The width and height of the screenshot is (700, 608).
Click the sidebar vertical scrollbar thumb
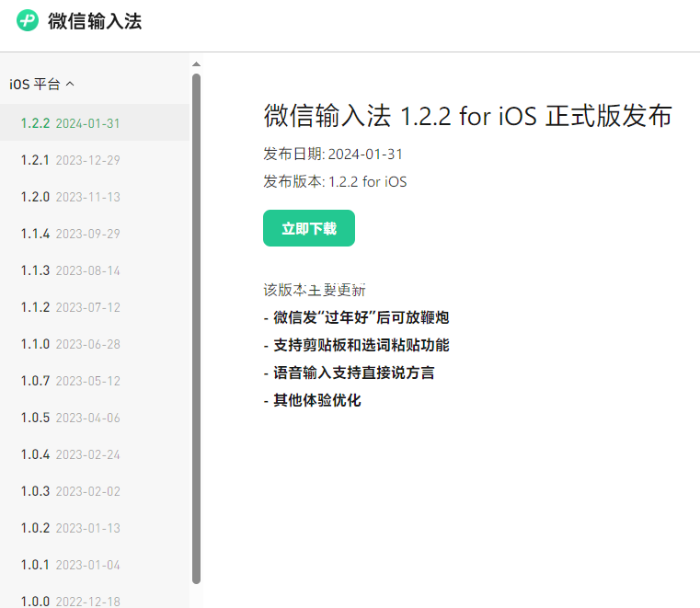[196, 328]
